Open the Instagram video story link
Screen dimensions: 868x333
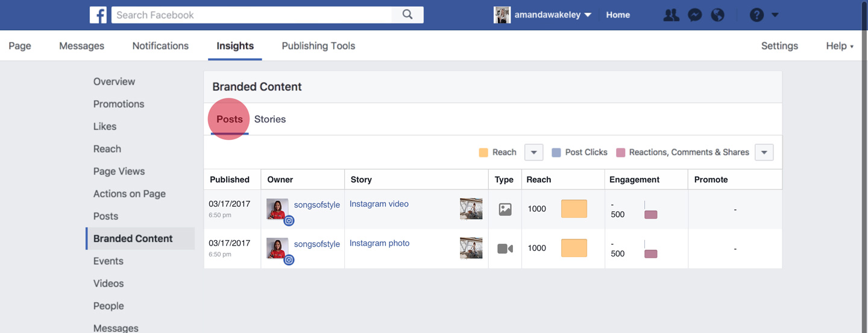[379, 204]
